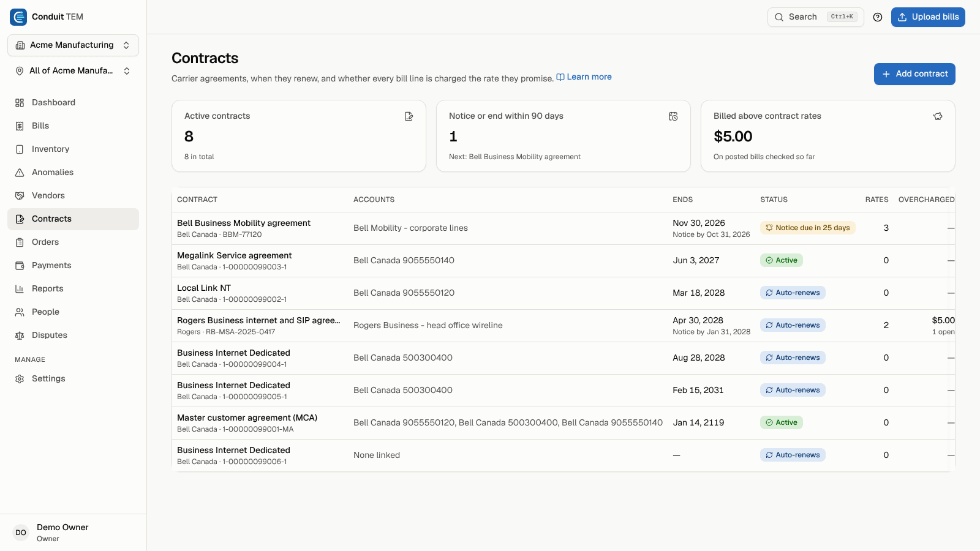Viewport: 980px width, 551px height.
Task: Click the Feb 15, 2031 end date
Action: point(698,391)
